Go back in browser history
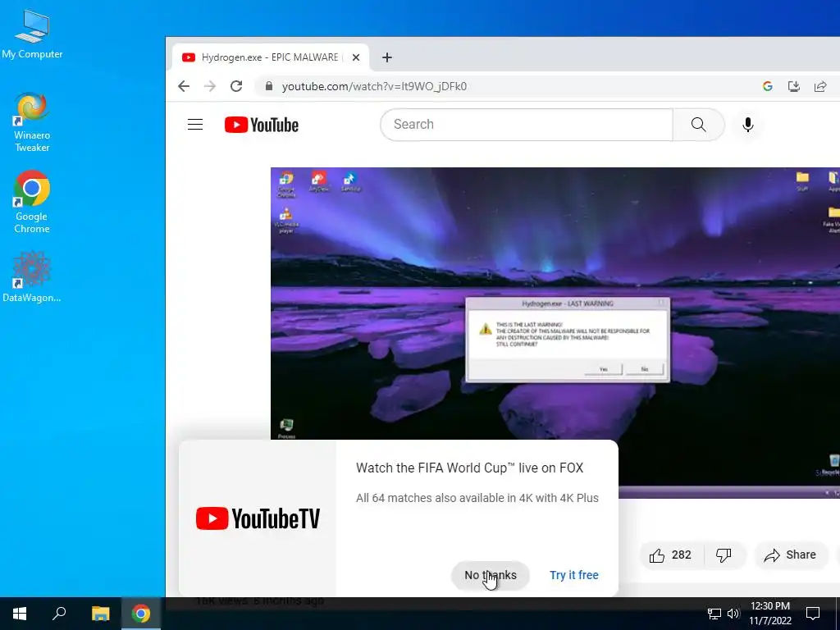 184,86
